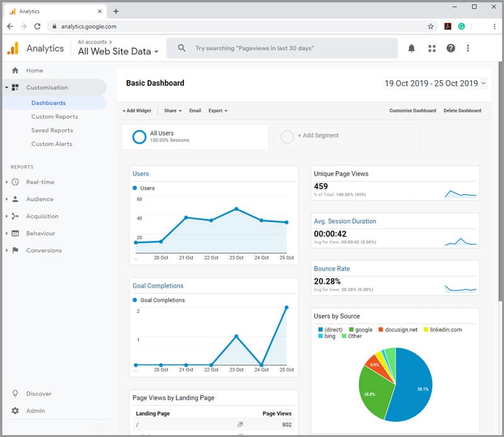Open the Share dropdown menu
Viewport: 504px width, 437px height.
(172, 110)
